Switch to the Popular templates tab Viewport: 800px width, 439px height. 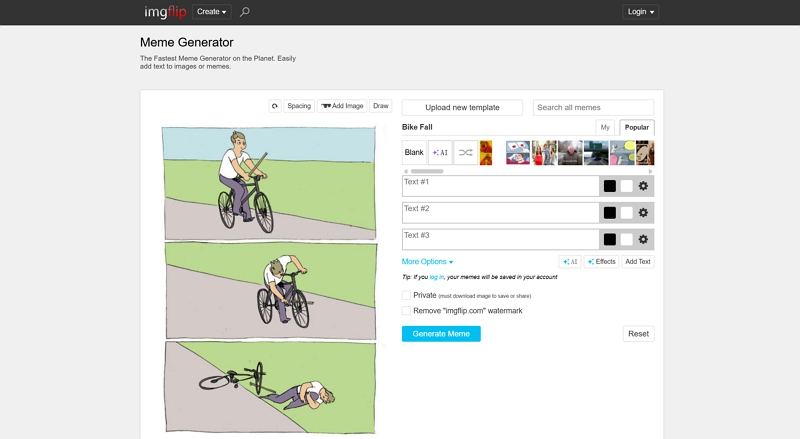coord(637,127)
